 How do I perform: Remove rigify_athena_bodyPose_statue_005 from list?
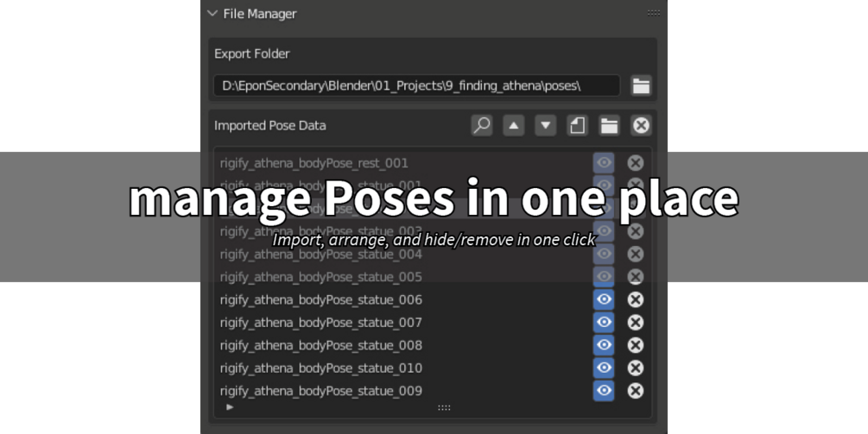coord(636,276)
